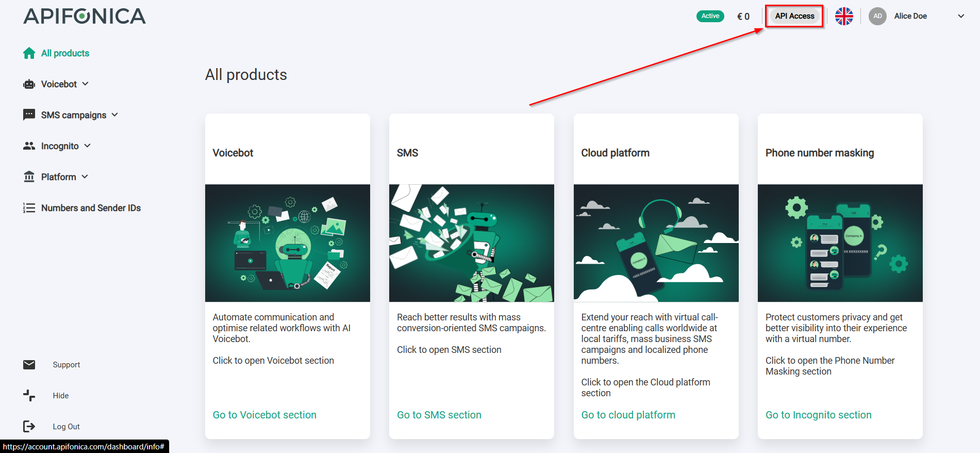Image resolution: width=980 pixels, height=453 pixels.
Task: Open language selector with UK flag
Action: pyautogui.click(x=844, y=16)
